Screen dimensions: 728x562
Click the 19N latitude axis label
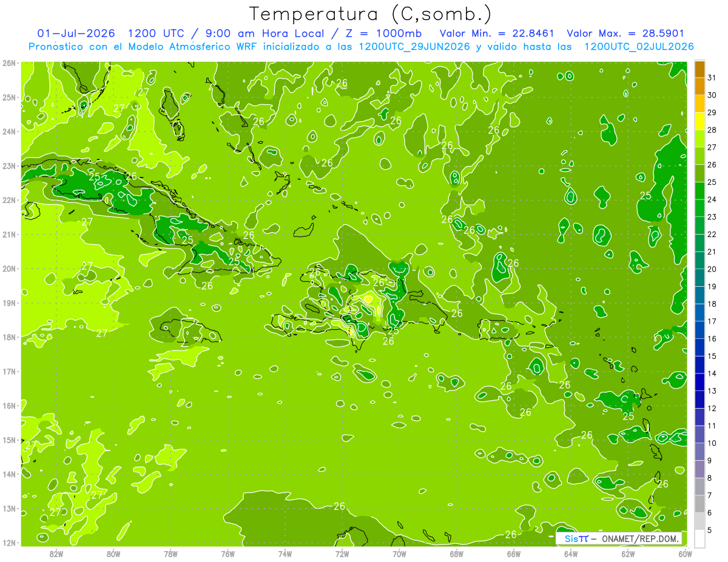pos(8,303)
